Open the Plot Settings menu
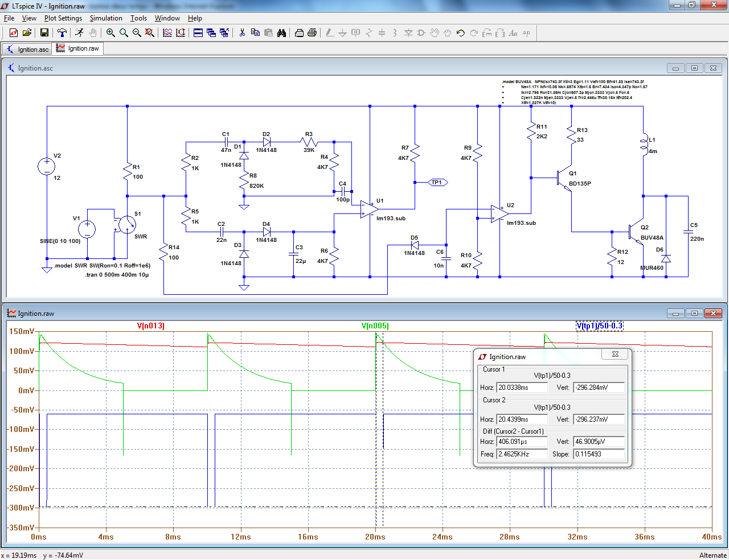 coord(63,18)
